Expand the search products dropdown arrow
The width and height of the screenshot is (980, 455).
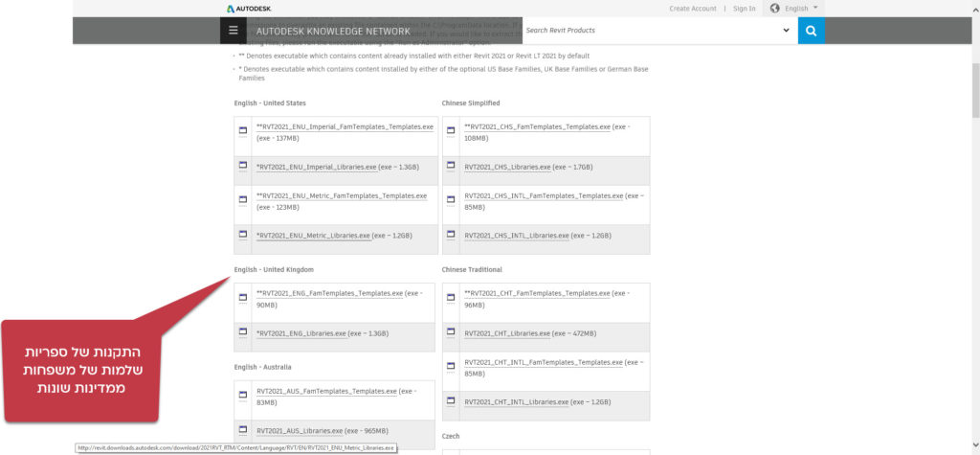[787, 31]
